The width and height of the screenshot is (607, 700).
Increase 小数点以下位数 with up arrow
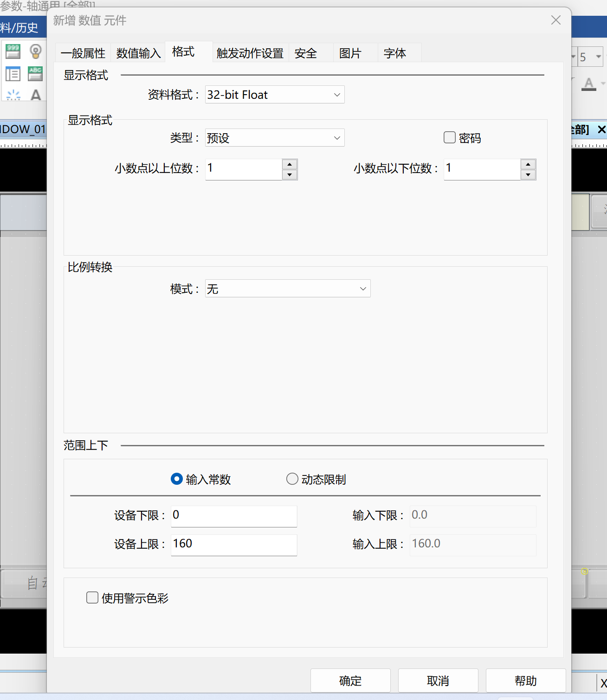point(528,164)
